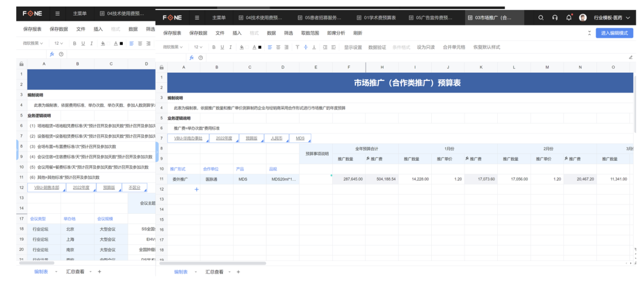The width and height of the screenshot is (644, 292).
Task: Set vertical top alignment in front window
Action: tap(298, 47)
